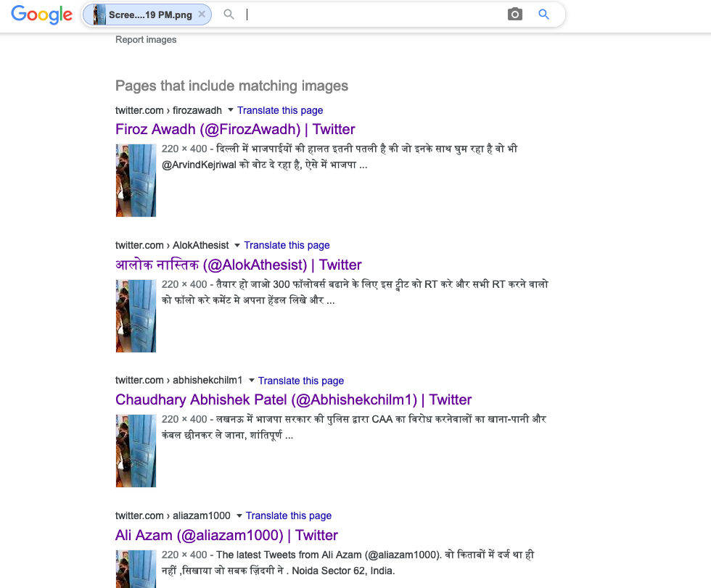Open Ali Azam Twitter result title
Viewport: 711px width, 588px height.
tap(226, 535)
